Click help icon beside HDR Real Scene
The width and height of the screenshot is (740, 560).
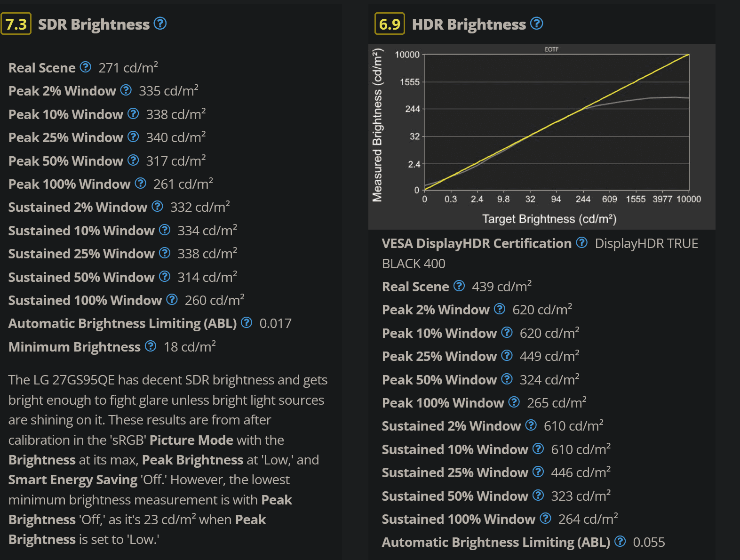tap(459, 286)
